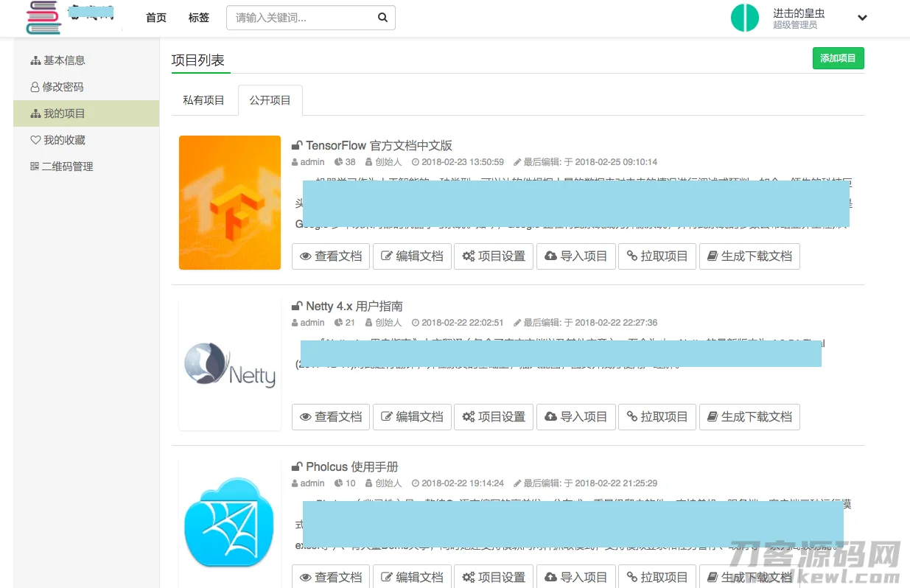Switch to the 私有项目 tab
Screen dimensions: 910x588
pyautogui.click(x=204, y=99)
